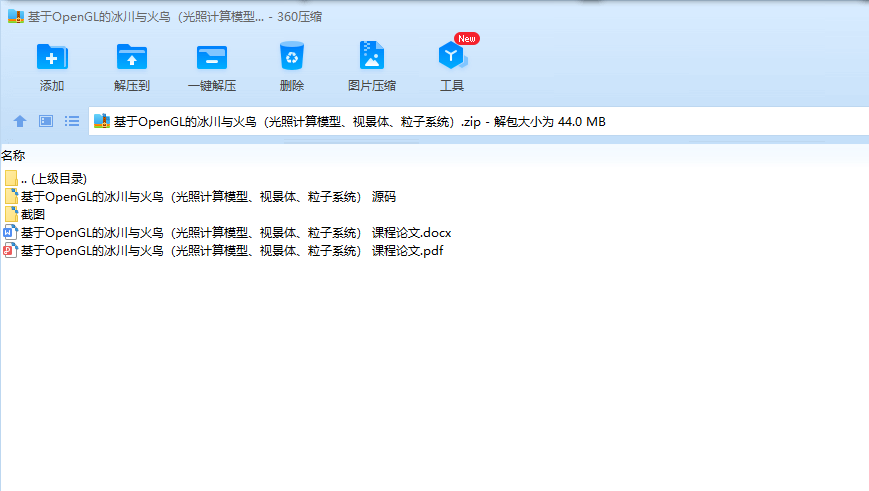Click the 360压缩 app icon in title bar
869x491 pixels.
click(16, 17)
